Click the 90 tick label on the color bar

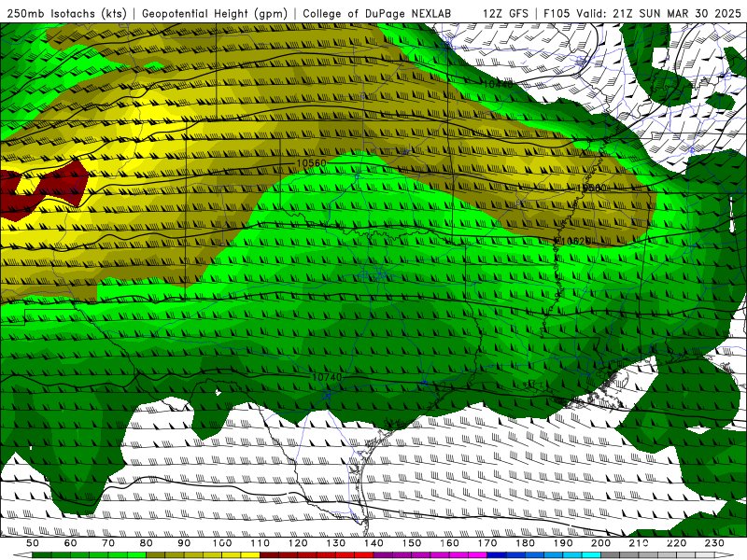[x=184, y=543]
